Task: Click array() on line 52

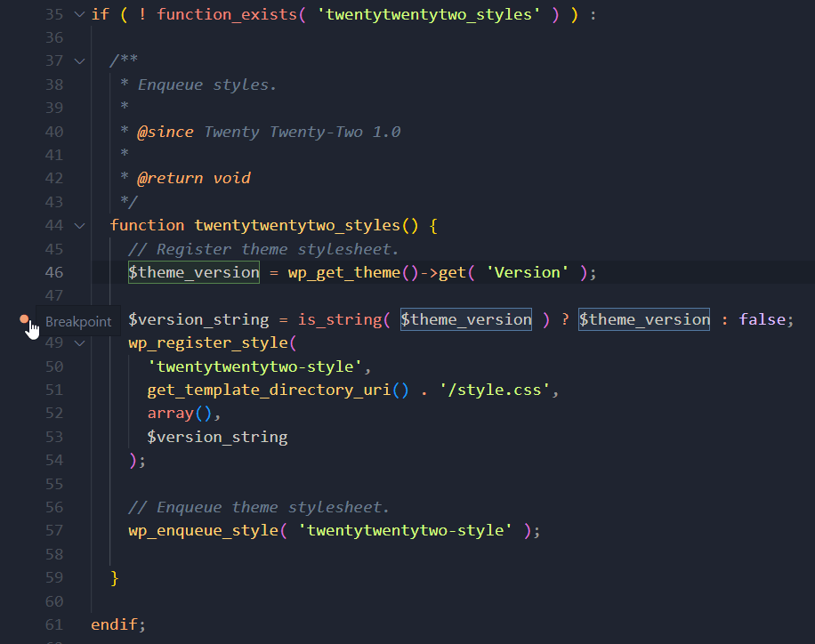Action: click(180, 414)
